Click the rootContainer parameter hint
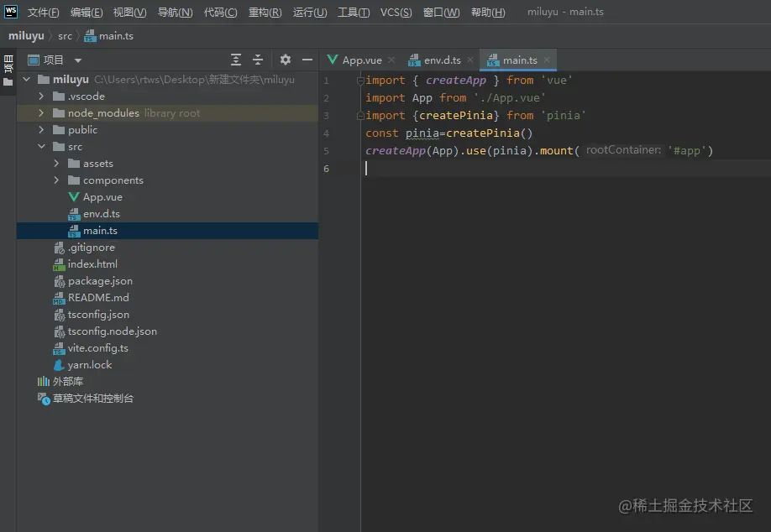 point(623,150)
